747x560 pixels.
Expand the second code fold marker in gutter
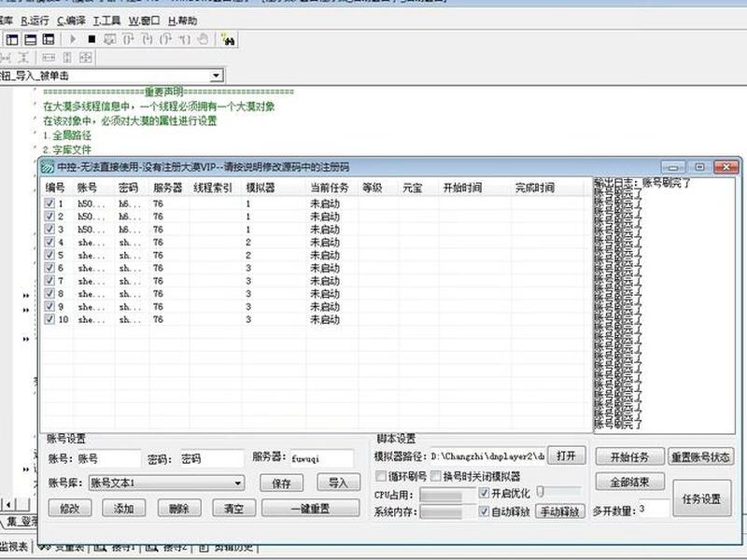tap(26, 311)
